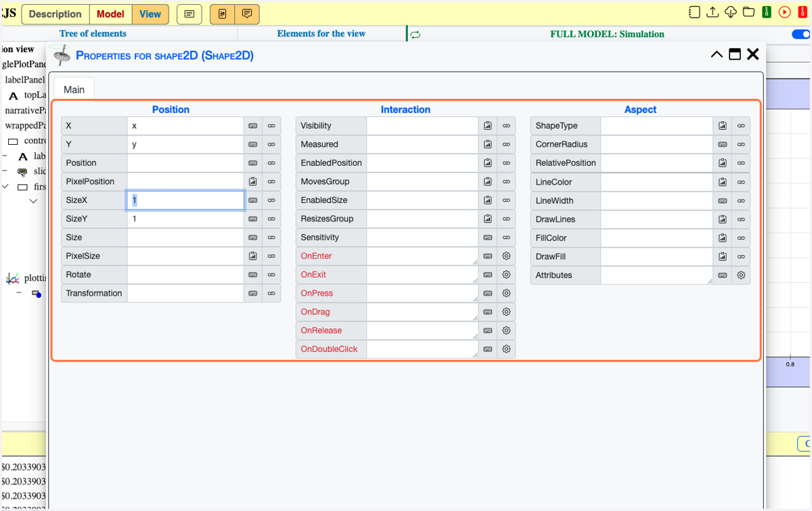Open options list icon for EnabledPosition
This screenshot has height=511, width=812.
point(488,163)
